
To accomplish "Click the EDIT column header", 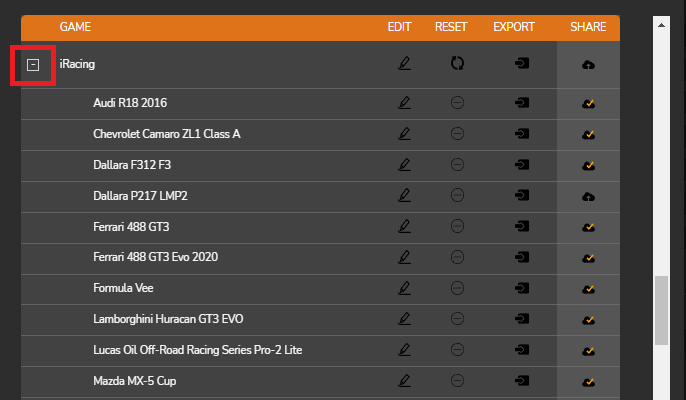I will tap(399, 27).
